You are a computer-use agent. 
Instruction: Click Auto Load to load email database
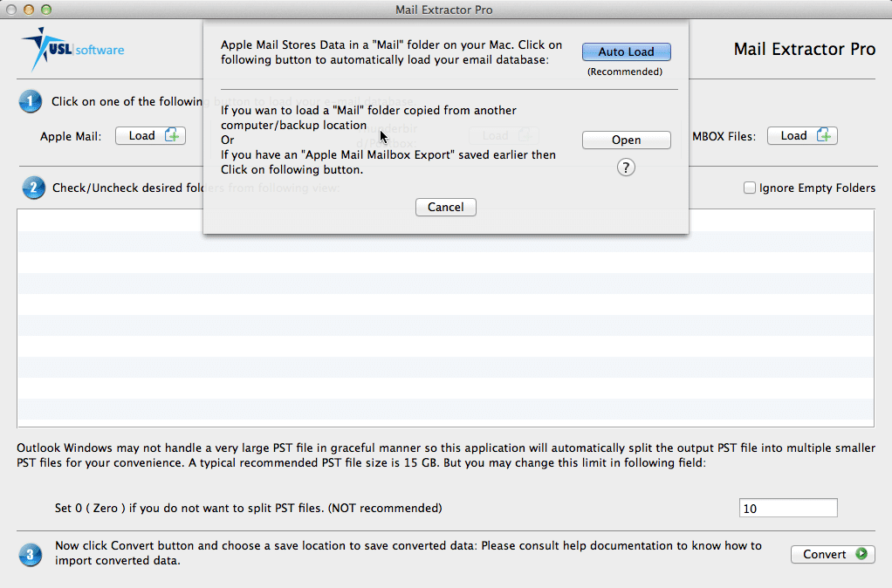[x=626, y=51]
